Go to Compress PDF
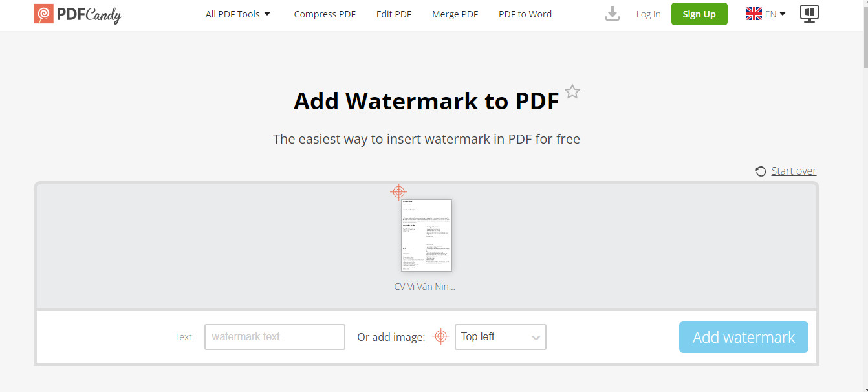868x392 pixels. (325, 14)
